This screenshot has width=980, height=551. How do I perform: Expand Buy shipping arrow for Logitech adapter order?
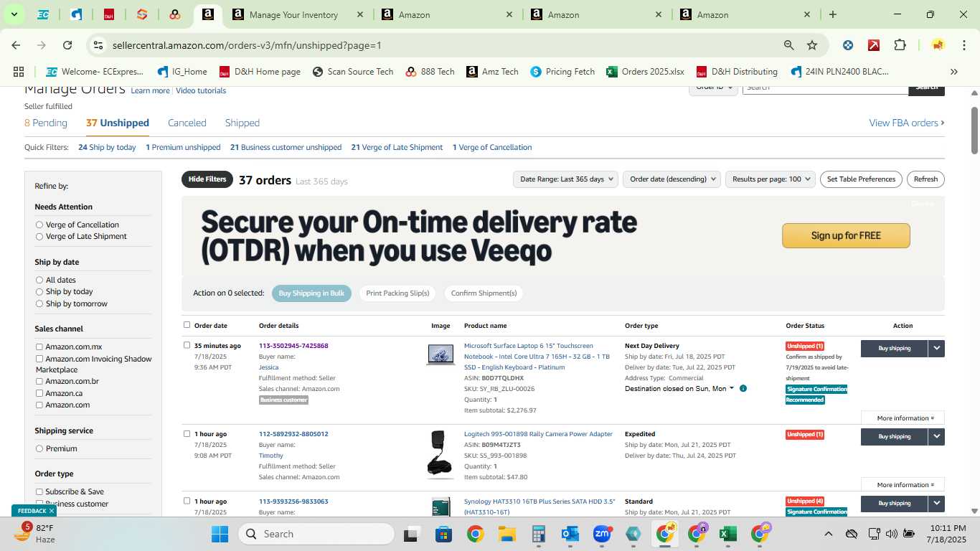point(936,436)
